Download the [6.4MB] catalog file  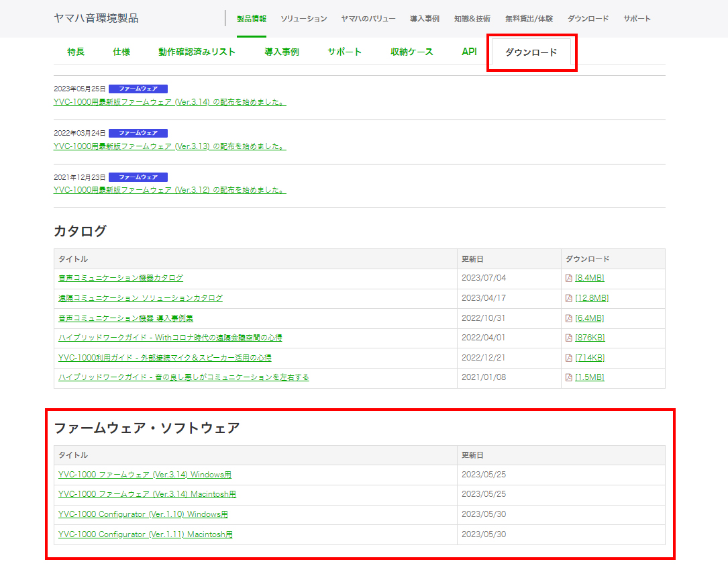click(590, 318)
